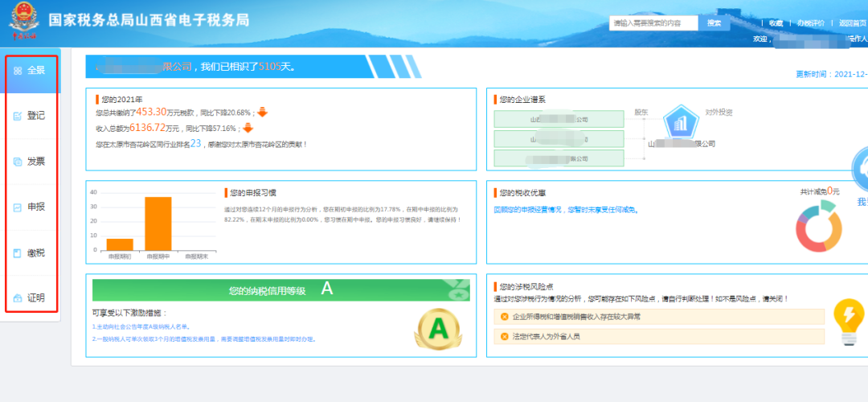Close icon on 企业所得税和增值税销售收入 risk row

[x=504, y=317]
